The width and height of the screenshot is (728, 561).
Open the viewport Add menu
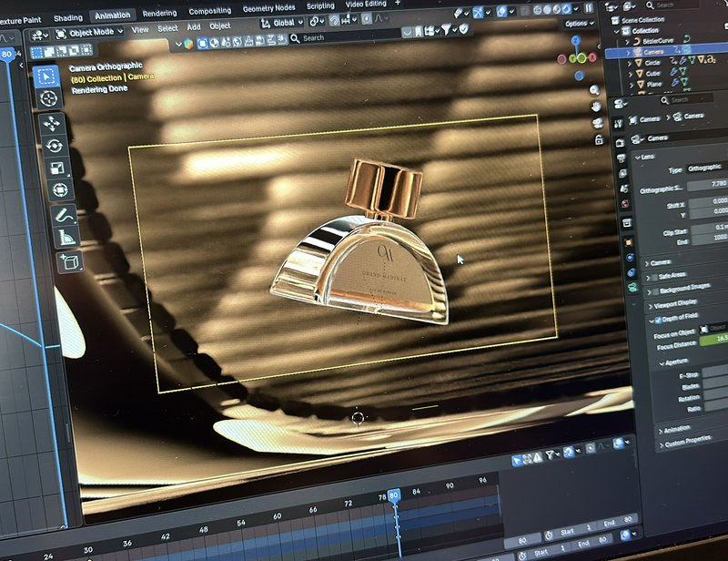(x=194, y=27)
